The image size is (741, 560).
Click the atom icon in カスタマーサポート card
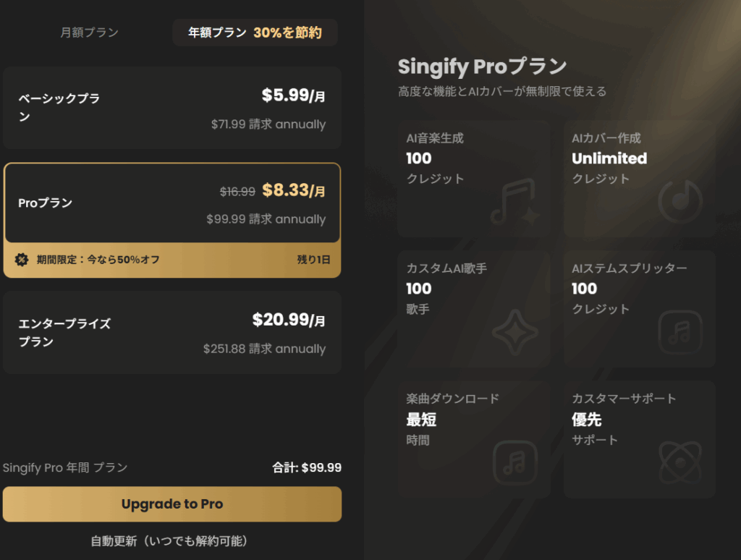point(680,462)
